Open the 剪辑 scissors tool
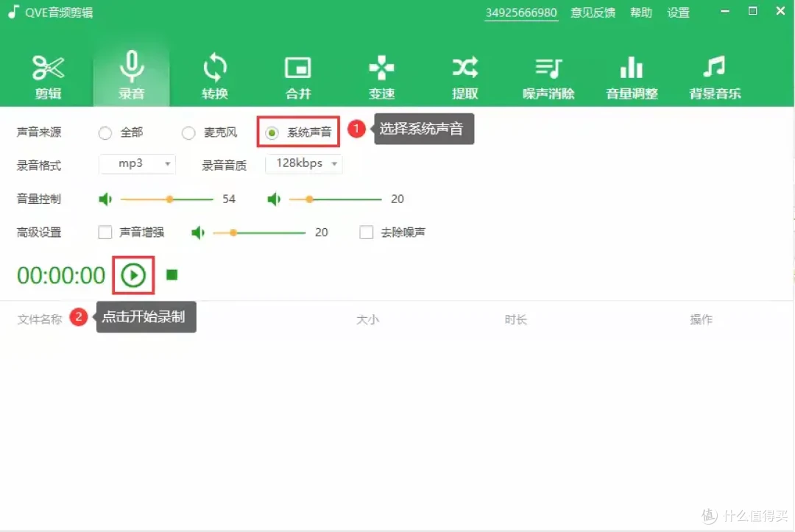The width and height of the screenshot is (795, 532). (x=48, y=77)
